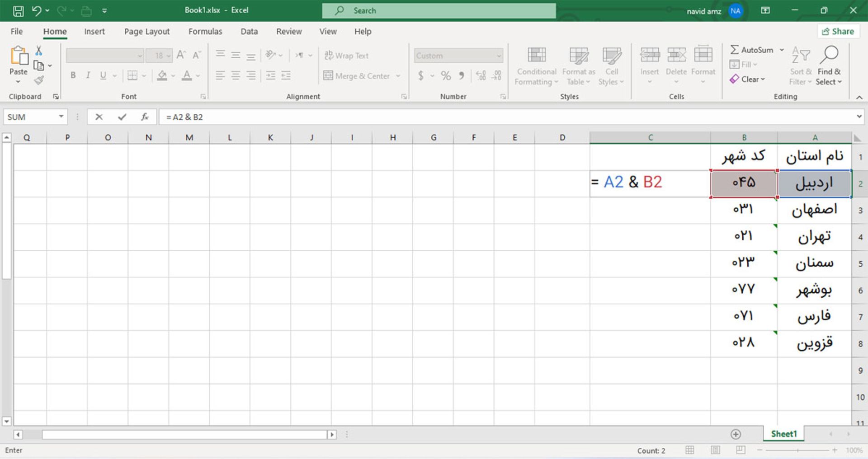Click the Share button
This screenshot has height=459, width=868.
click(x=838, y=31)
